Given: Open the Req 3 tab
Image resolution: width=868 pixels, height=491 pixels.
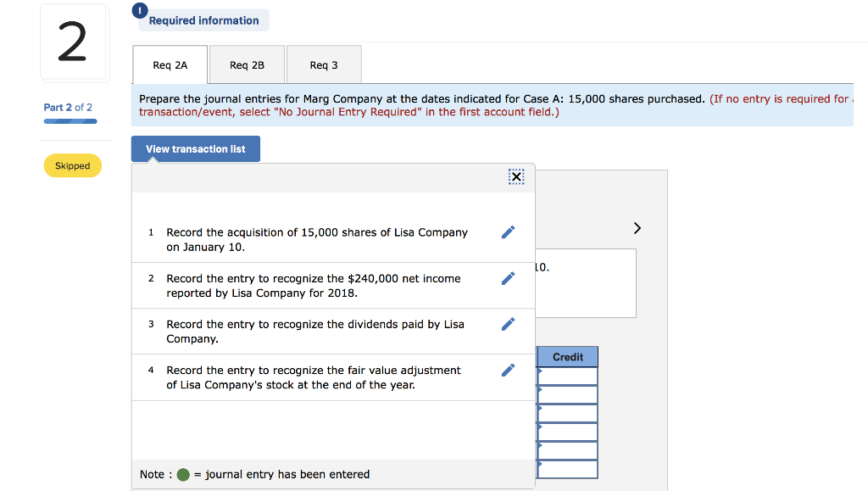Looking at the screenshot, I should tap(324, 64).
